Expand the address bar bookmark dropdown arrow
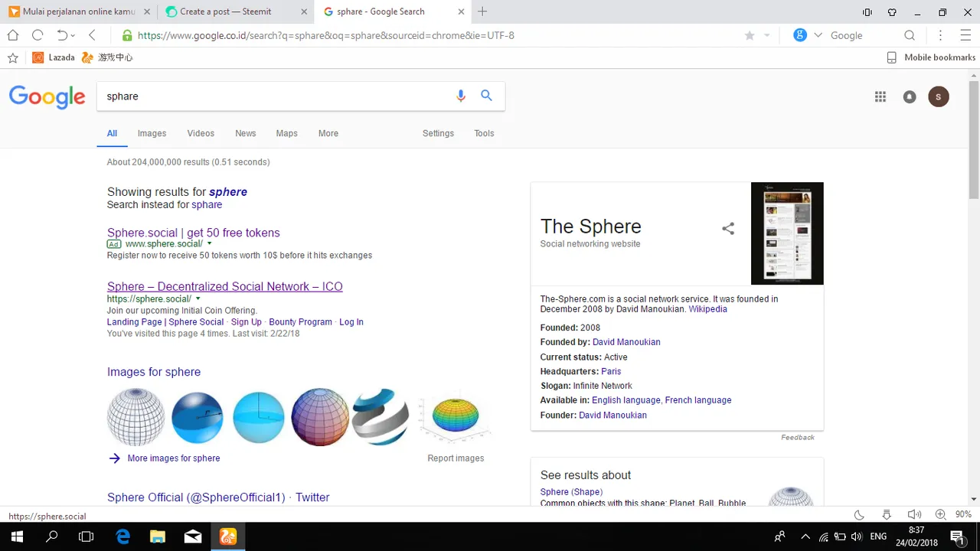This screenshot has height=551, width=980. point(767,35)
